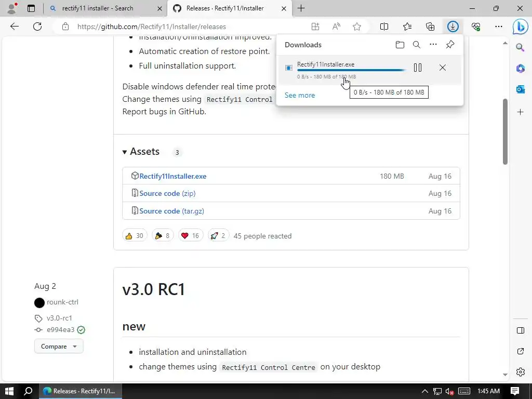Open muted volume tray icon
This screenshot has width=532, height=399.
point(449,391)
